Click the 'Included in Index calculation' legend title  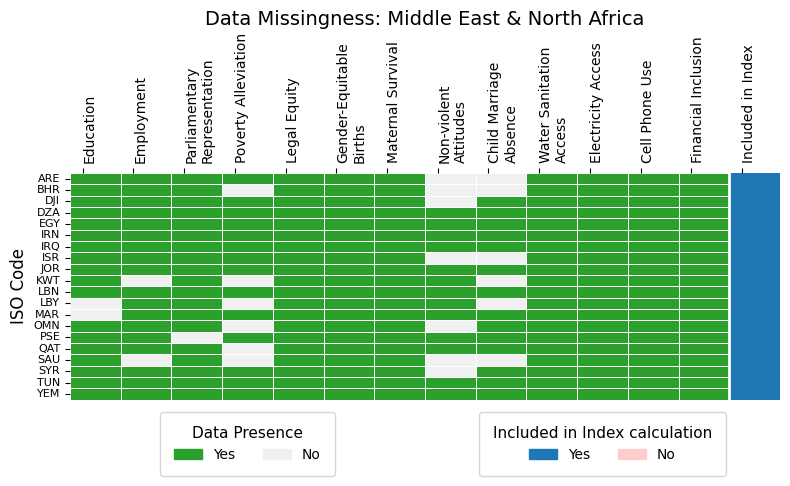tap(602, 433)
